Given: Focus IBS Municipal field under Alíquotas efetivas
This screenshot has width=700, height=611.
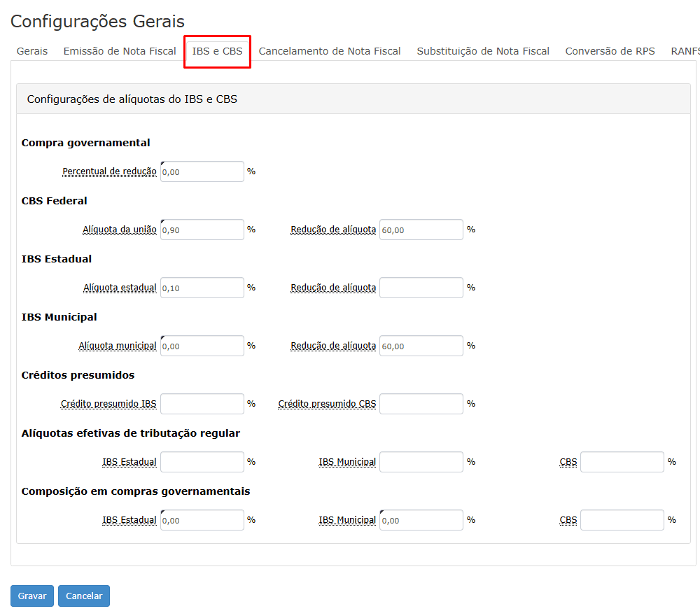Looking at the screenshot, I should 421,462.
